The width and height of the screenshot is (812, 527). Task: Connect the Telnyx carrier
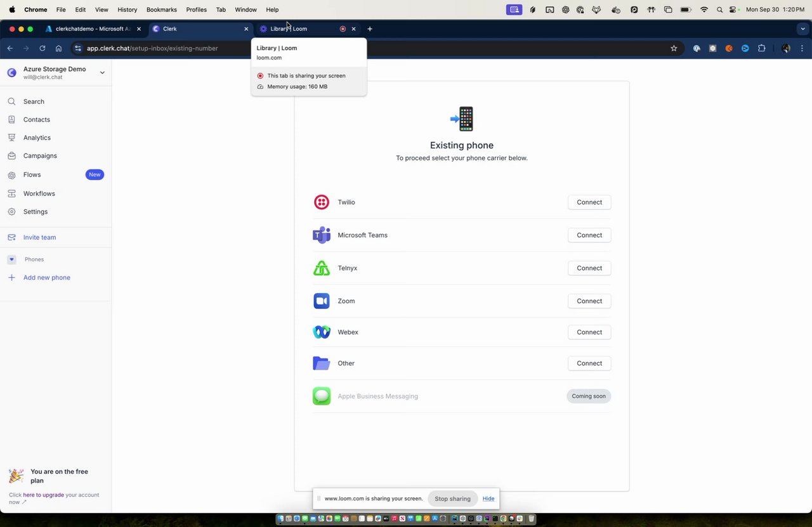[589, 268]
